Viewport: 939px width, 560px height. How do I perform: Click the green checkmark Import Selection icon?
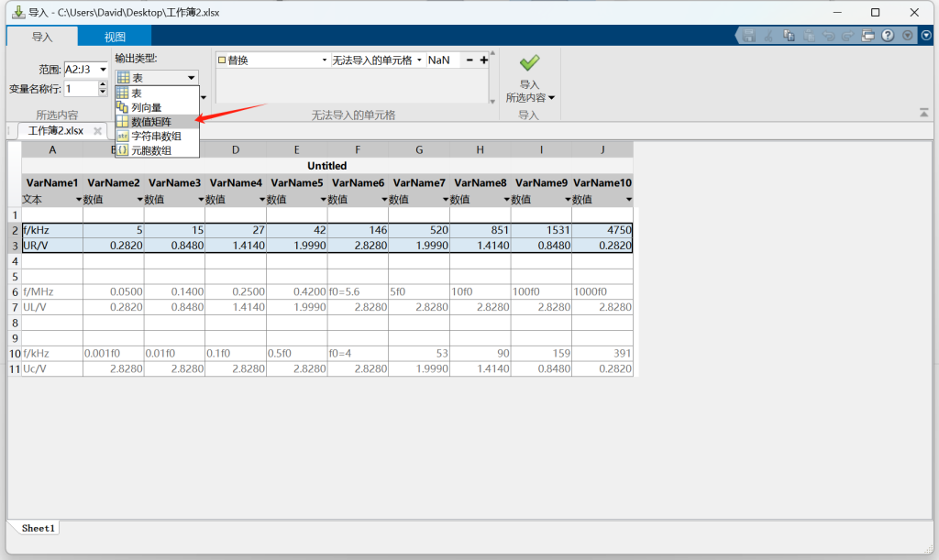[x=529, y=62]
